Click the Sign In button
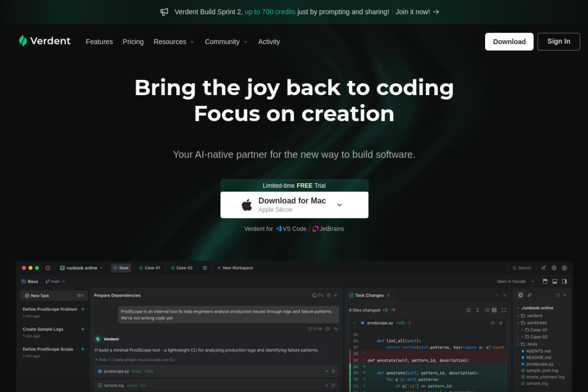This screenshot has width=588, height=392. 559,41
